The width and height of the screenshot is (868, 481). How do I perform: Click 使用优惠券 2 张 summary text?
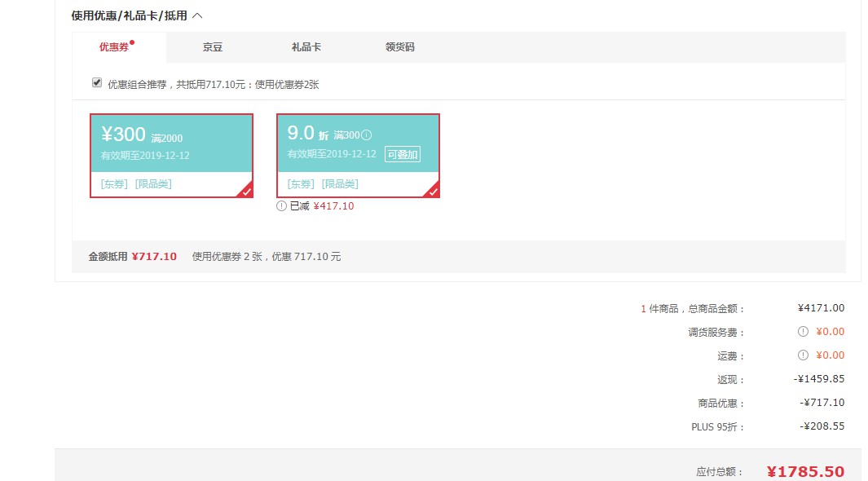[x=267, y=256]
